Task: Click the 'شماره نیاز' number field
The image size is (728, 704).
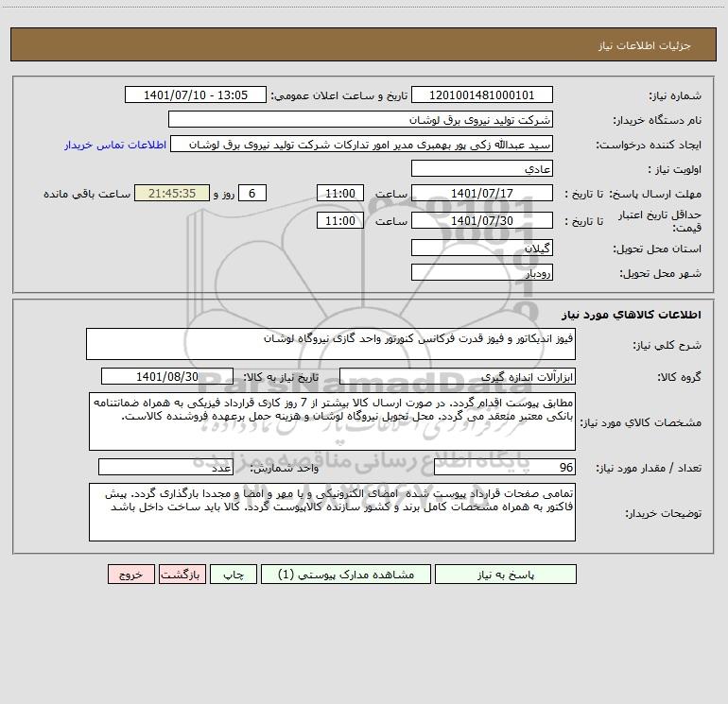Action: pyautogui.click(x=482, y=94)
